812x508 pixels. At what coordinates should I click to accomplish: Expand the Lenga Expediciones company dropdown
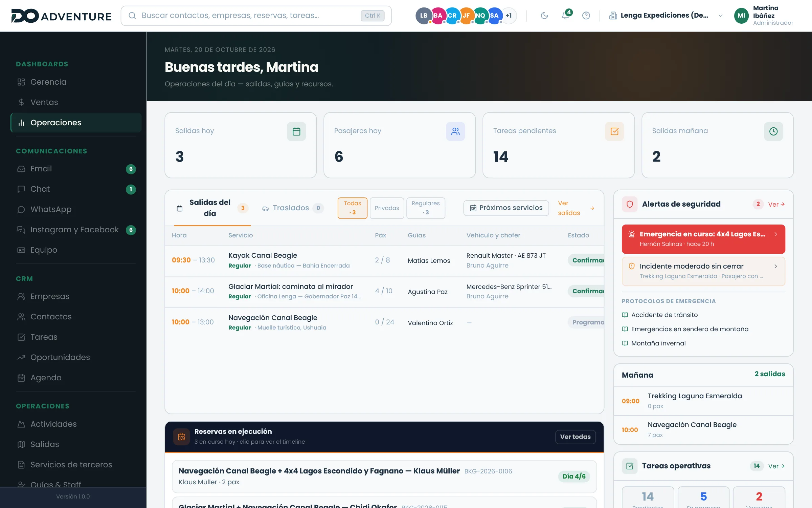click(x=666, y=16)
